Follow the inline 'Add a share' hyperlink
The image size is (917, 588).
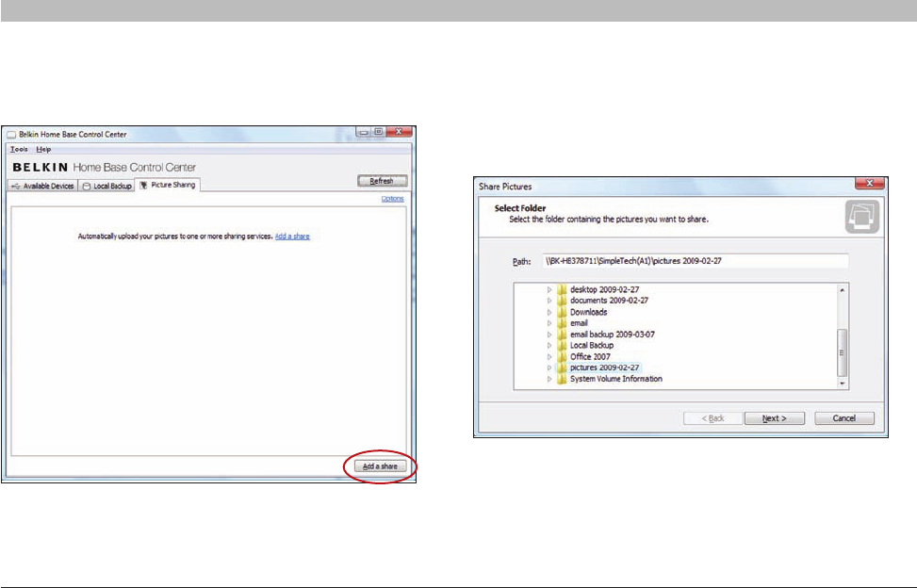(292, 237)
